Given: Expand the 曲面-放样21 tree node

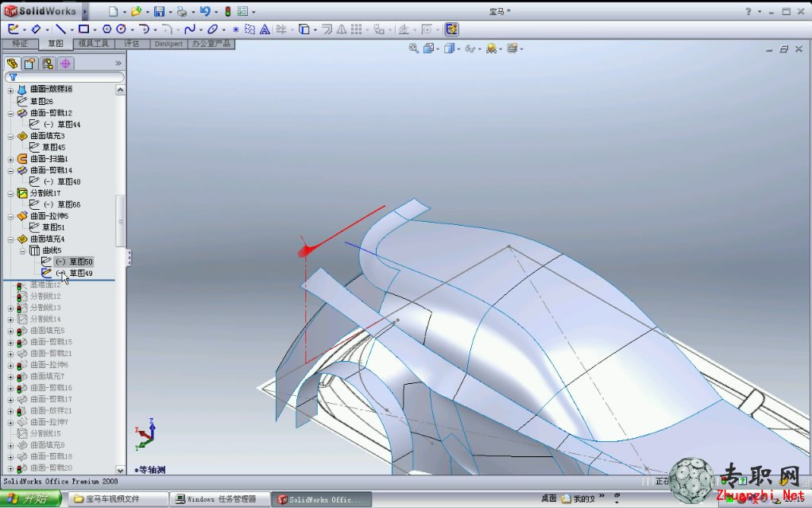Looking at the screenshot, I should pyautogui.click(x=11, y=411).
